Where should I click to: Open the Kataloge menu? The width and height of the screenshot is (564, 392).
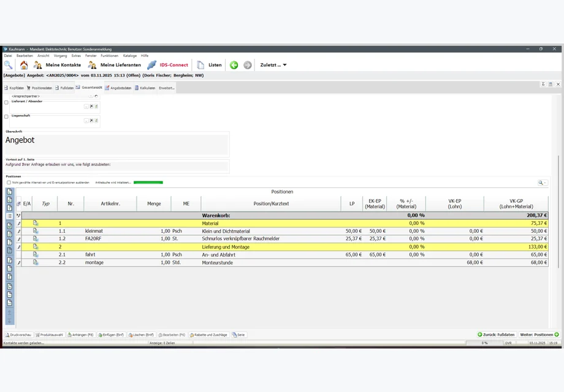click(130, 56)
